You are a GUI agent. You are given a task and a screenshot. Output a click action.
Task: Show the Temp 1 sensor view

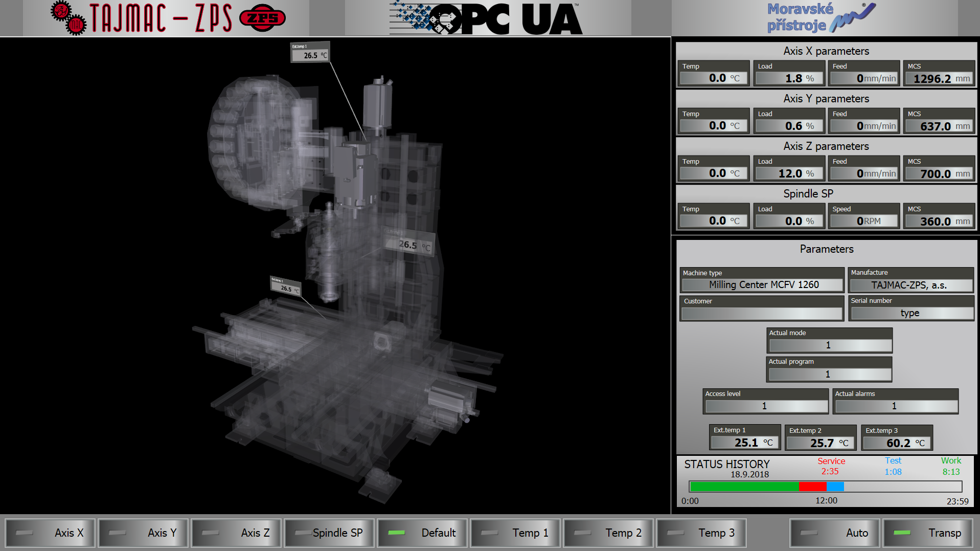coord(515,533)
